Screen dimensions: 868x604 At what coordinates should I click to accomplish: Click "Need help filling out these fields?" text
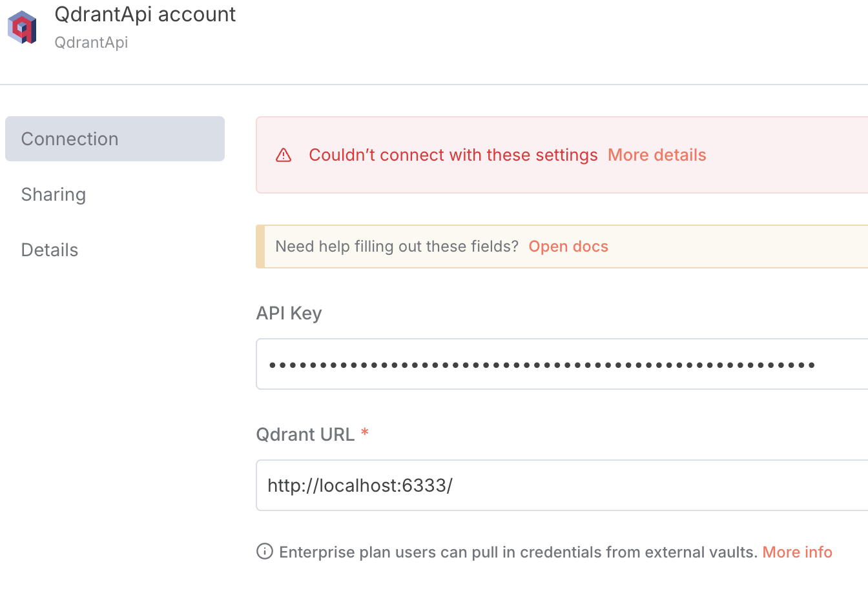[x=397, y=247]
